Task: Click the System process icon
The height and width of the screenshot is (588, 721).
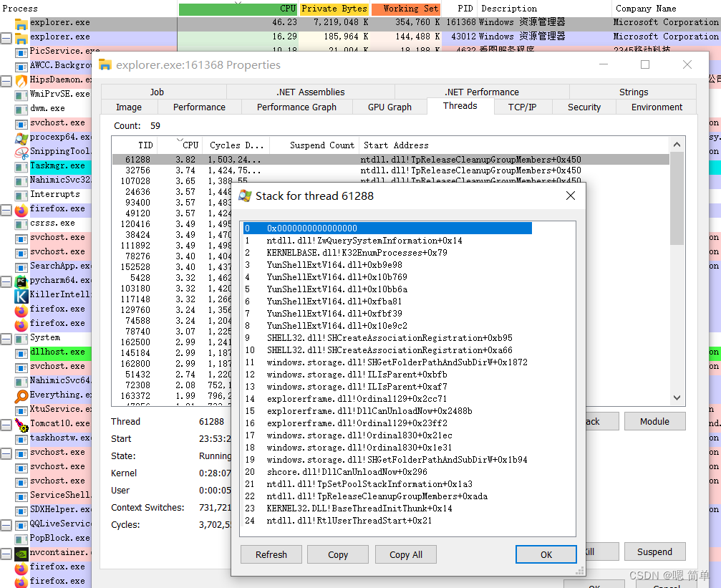Action: click(x=21, y=338)
